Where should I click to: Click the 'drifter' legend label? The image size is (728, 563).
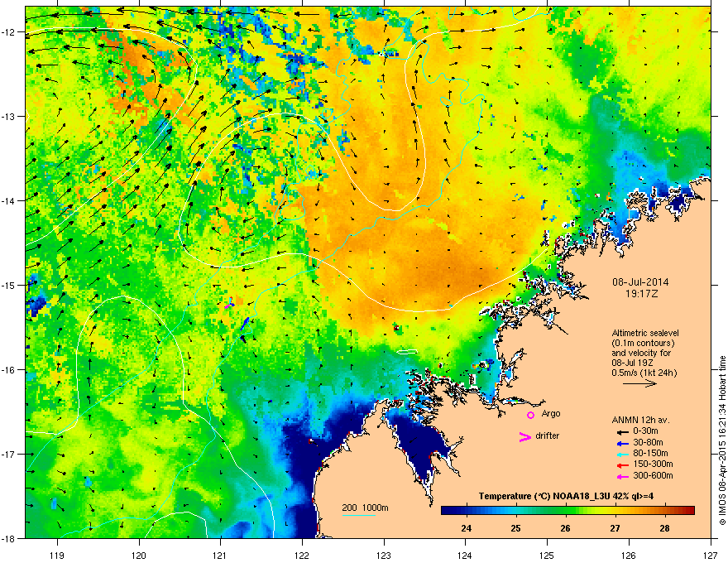point(548,435)
